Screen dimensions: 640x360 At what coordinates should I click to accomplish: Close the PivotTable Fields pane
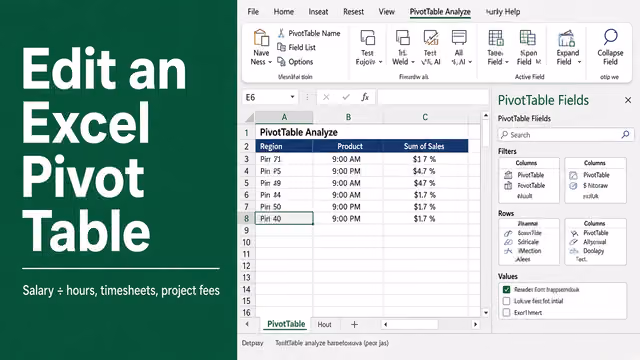click(x=628, y=100)
